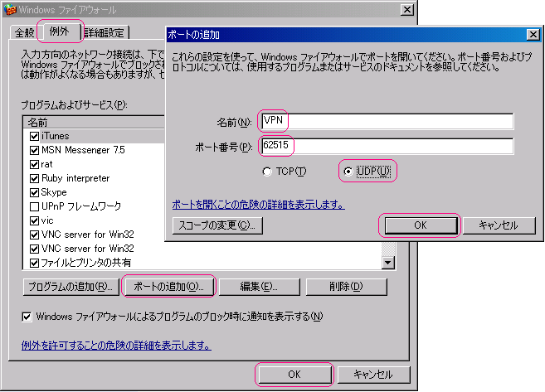This screenshot has height=392, width=545.
Task: Click the スコープの変更 button
Action: [217, 225]
